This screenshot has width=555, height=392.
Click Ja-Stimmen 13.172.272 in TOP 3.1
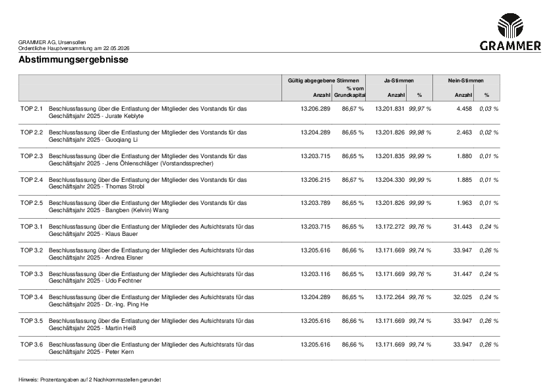pos(390,227)
